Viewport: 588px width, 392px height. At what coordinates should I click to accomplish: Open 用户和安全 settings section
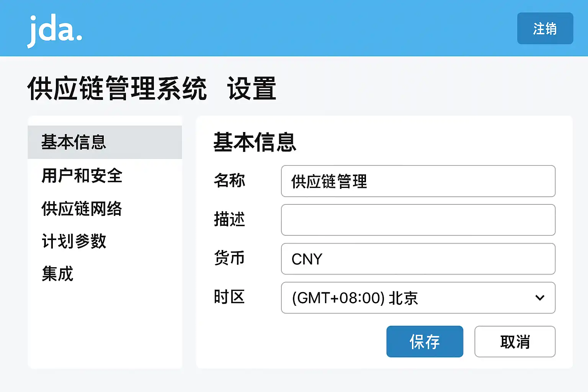tap(82, 176)
